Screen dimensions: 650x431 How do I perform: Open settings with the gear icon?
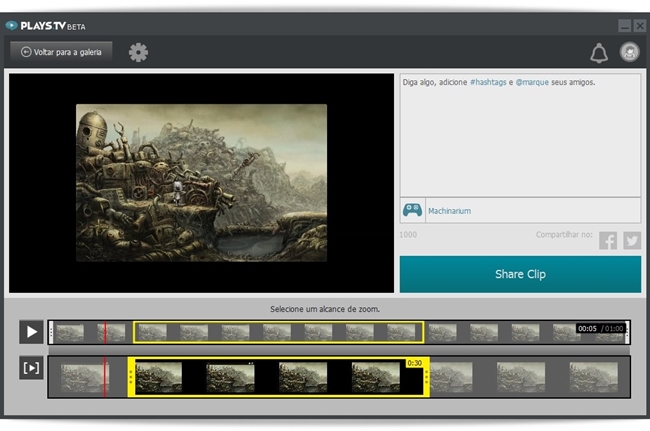(138, 52)
